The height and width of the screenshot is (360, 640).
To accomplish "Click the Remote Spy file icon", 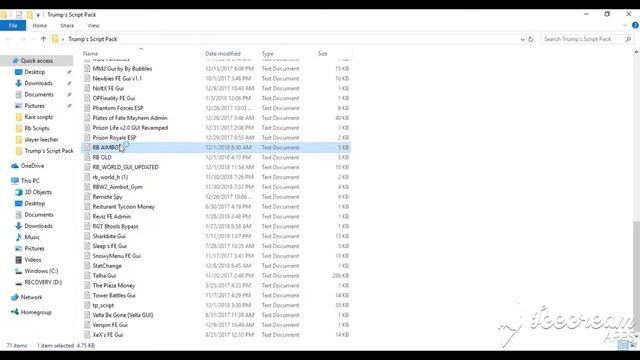I will pyautogui.click(x=87, y=197).
